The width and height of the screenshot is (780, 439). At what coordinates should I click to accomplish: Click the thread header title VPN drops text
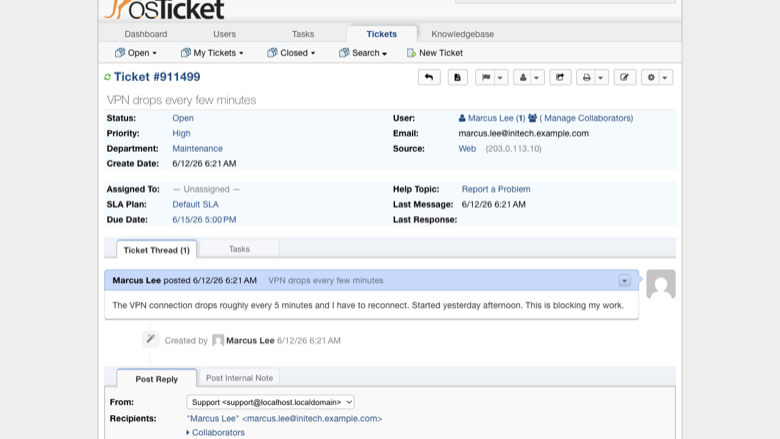click(326, 280)
